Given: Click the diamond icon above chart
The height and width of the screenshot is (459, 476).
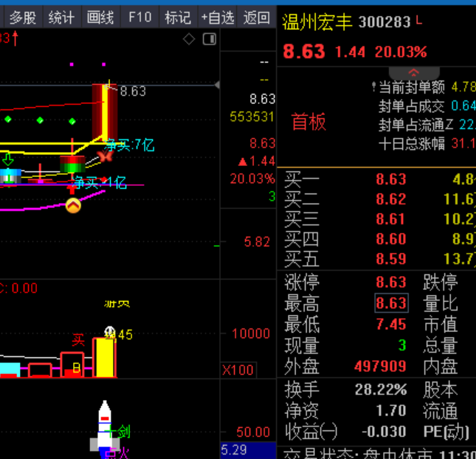Looking at the screenshot, I should pyautogui.click(x=189, y=39).
